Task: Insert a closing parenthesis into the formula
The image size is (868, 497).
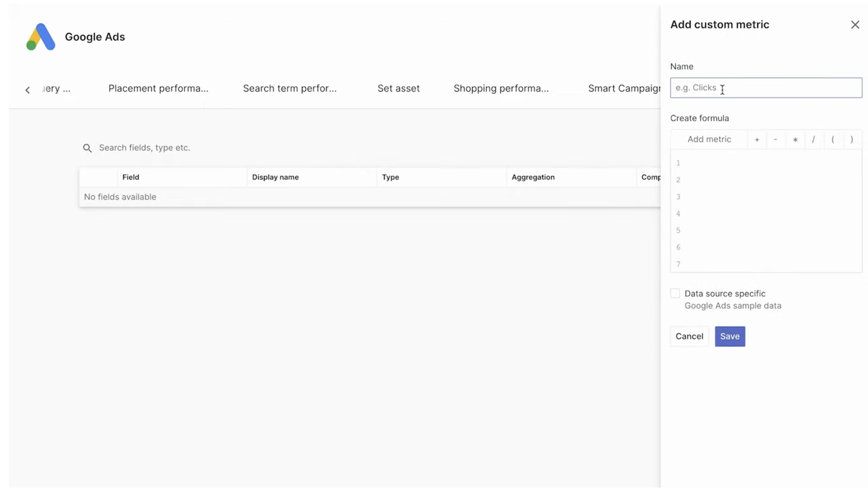Action: [851, 139]
